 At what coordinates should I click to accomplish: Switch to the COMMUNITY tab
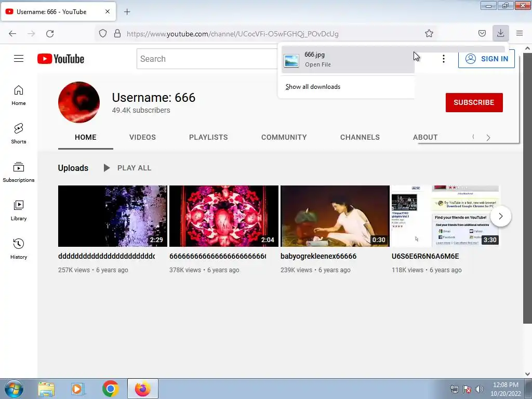284,137
